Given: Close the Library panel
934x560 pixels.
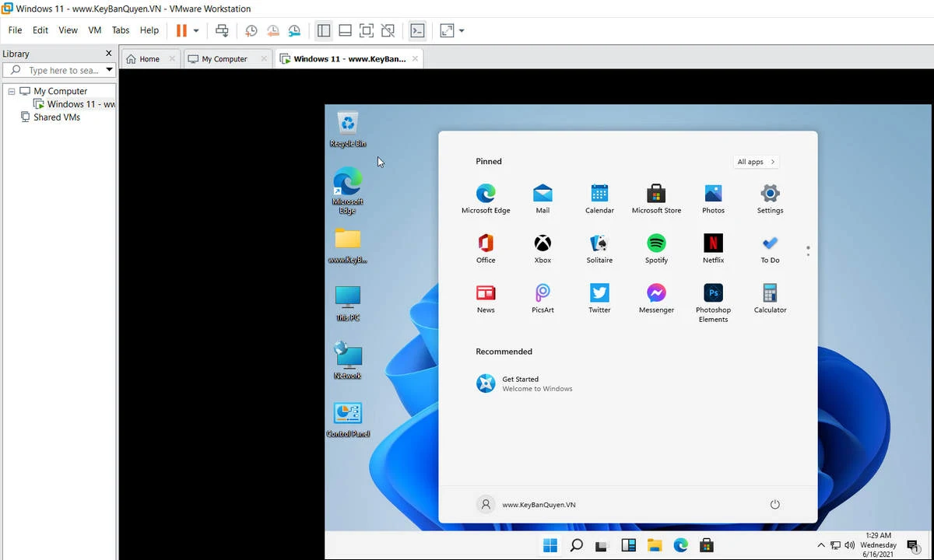Looking at the screenshot, I should [x=108, y=53].
